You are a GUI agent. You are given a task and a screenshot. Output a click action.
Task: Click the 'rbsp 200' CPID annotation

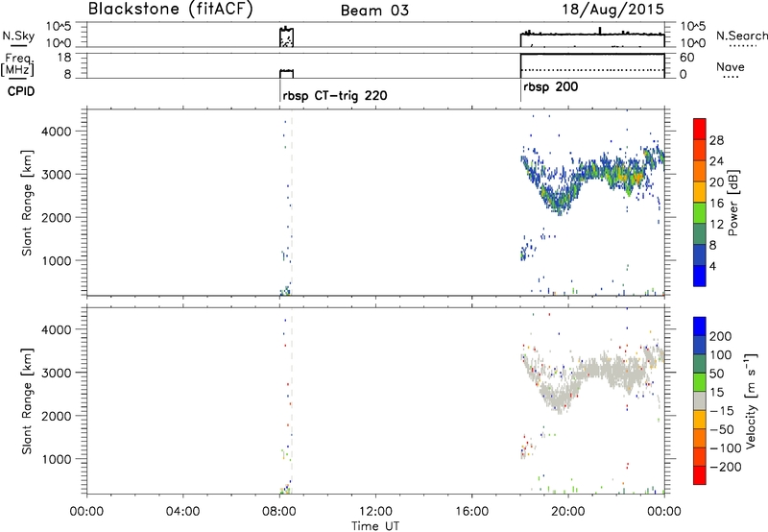click(x=550, y=87)
